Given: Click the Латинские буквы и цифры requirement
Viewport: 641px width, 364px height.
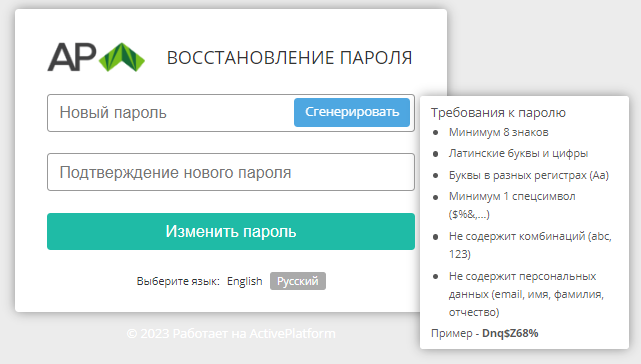Looking at the screenshot, I should point(518,153).
